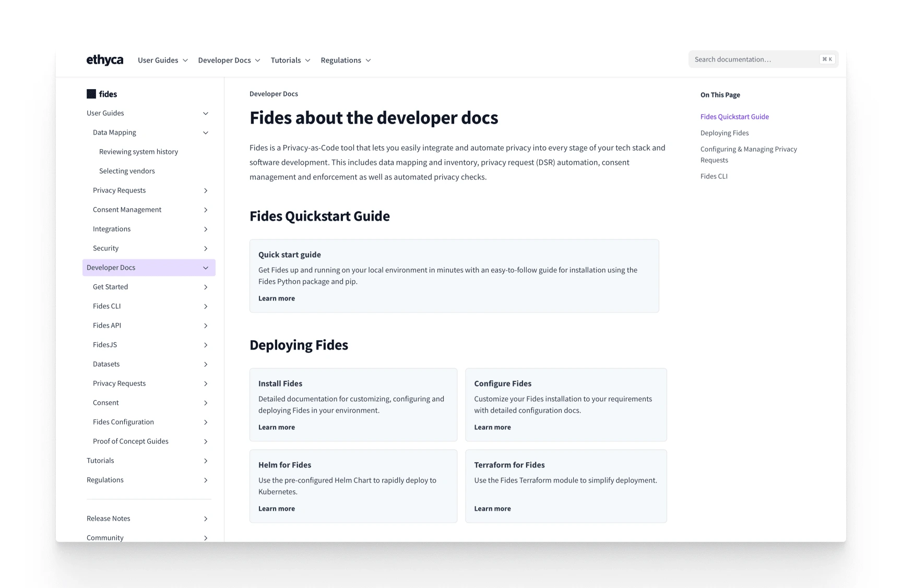Click the "Configure Fides" card title

[x=503, y=383]
